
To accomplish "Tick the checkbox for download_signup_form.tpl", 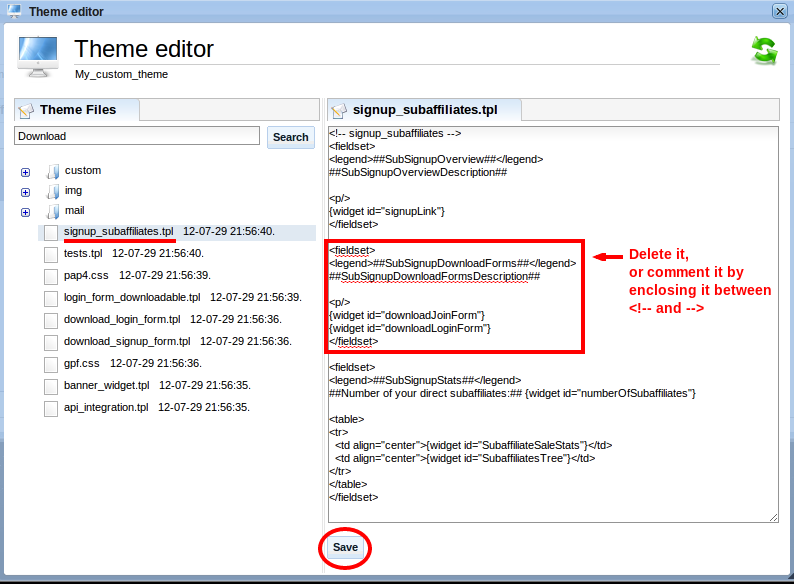I will [51, 342].
